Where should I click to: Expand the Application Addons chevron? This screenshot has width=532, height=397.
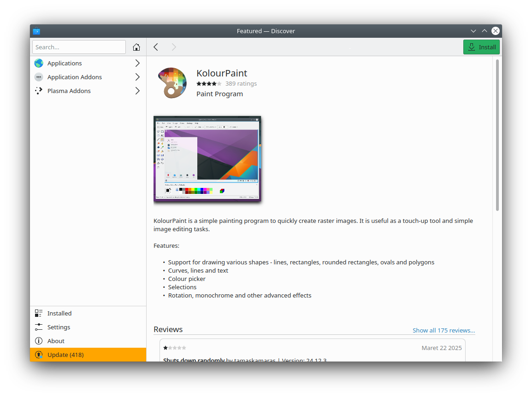pyautogui.click(x=137, y=77)
